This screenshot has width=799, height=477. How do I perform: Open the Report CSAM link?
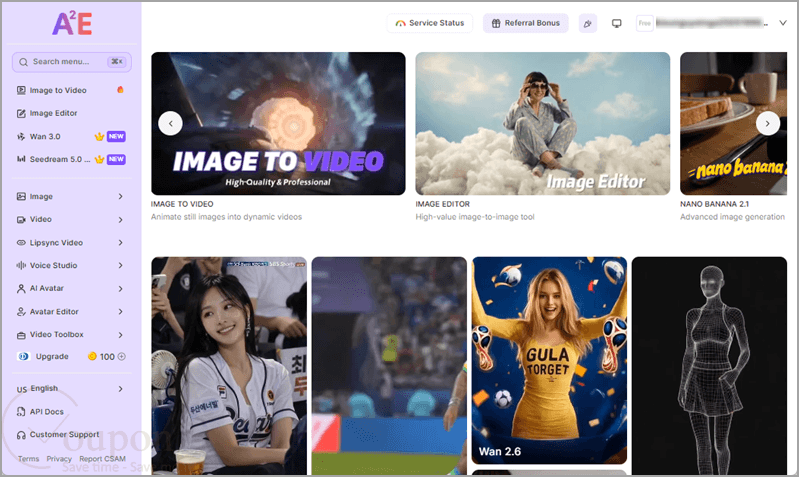[x=102, y=459]
